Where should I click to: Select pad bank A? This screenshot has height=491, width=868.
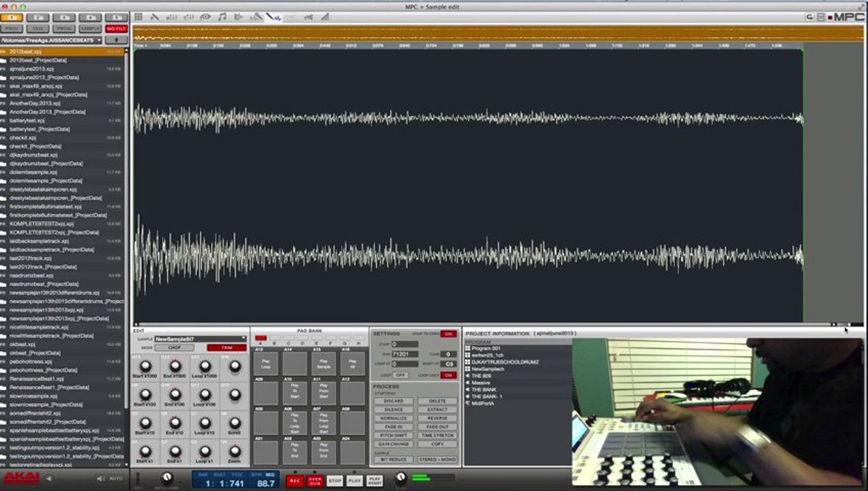tap(261, 338)
